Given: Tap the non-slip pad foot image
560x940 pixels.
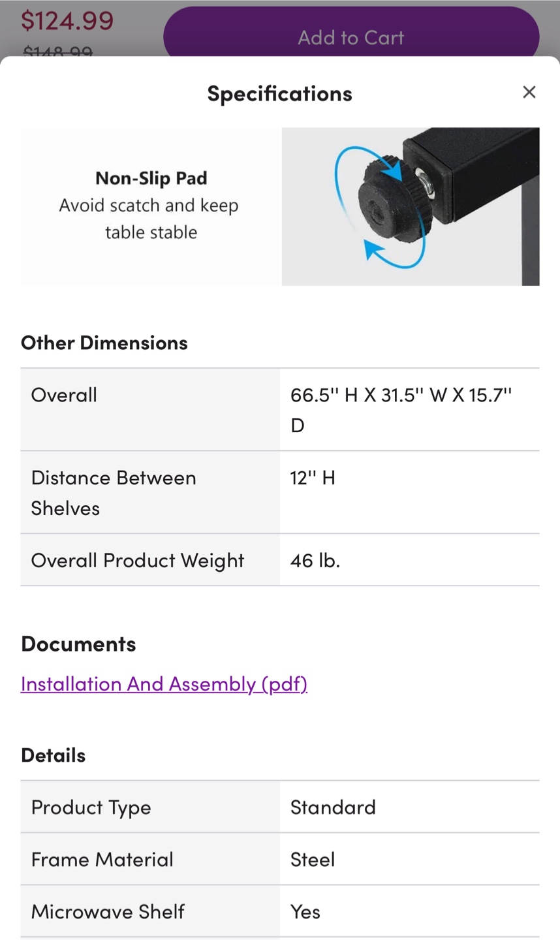Looking at the screenshot, I should click(411, 206).
